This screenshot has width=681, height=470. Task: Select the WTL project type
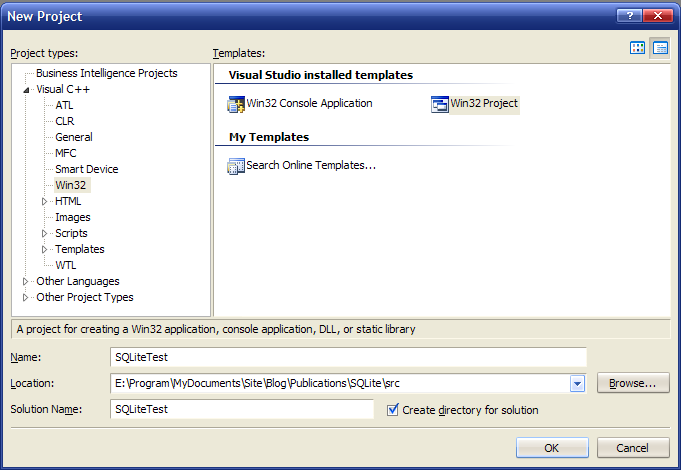coord(66,265)
